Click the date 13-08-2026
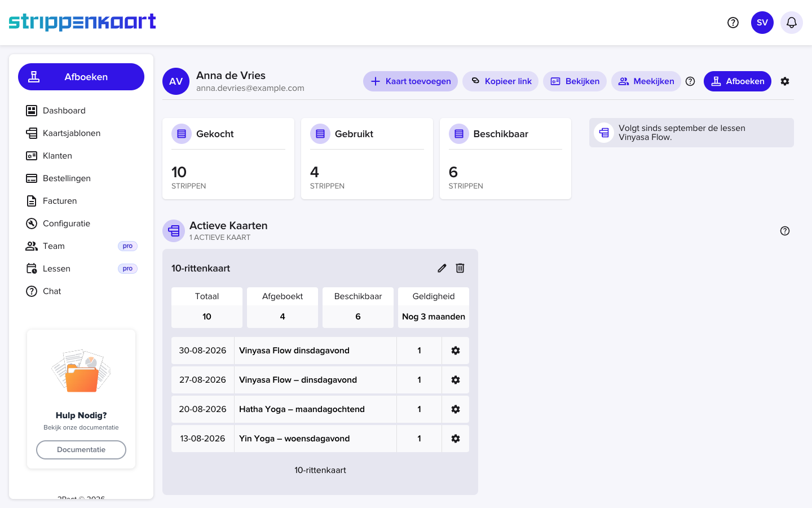Screen dimensions: 812x508 [202, 439]
